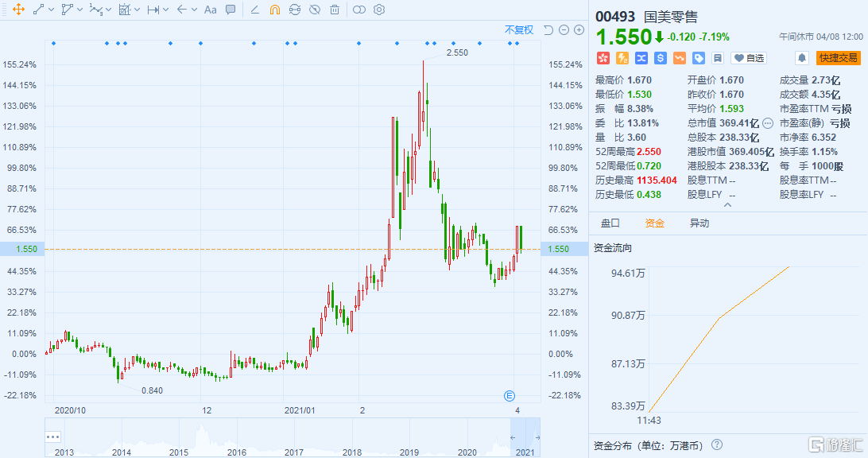Toggle 自选 favorite heart button
This screenshot has width=868, height=458.
748,58
